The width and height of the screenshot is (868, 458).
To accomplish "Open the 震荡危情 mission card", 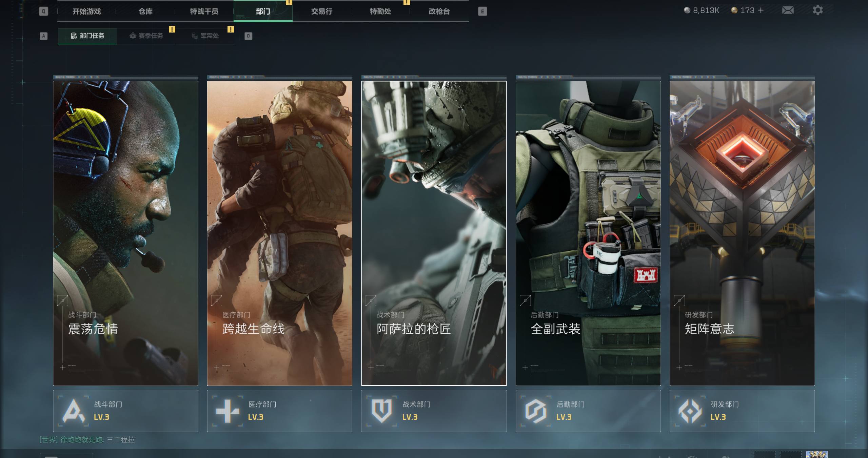I will [126, 233].
